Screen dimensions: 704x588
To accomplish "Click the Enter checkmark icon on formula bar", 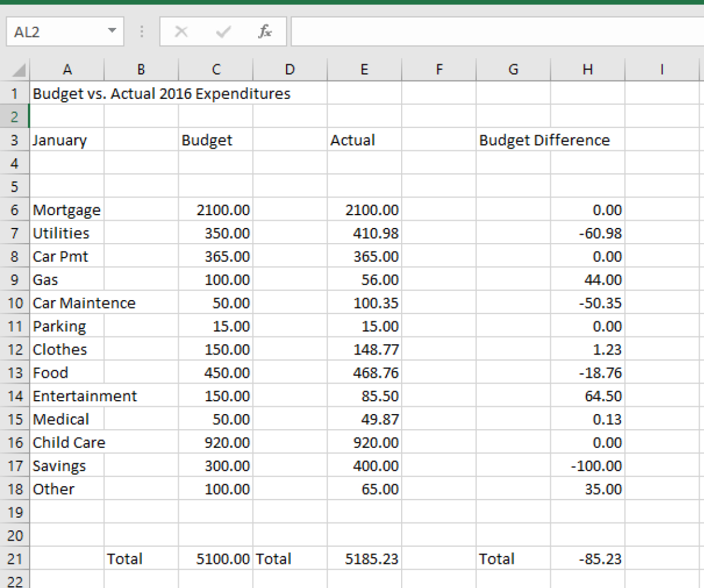I will pos(223,32).
